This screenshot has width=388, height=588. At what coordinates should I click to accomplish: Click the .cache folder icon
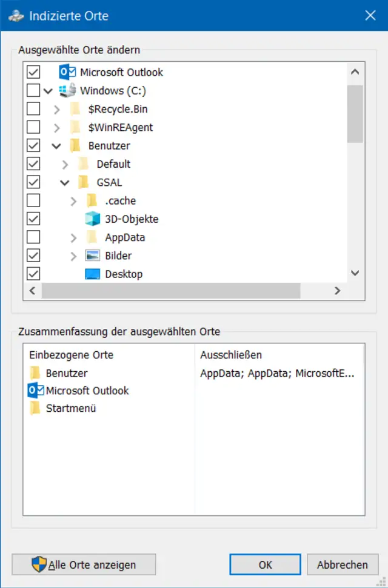(x=92, y=200)
